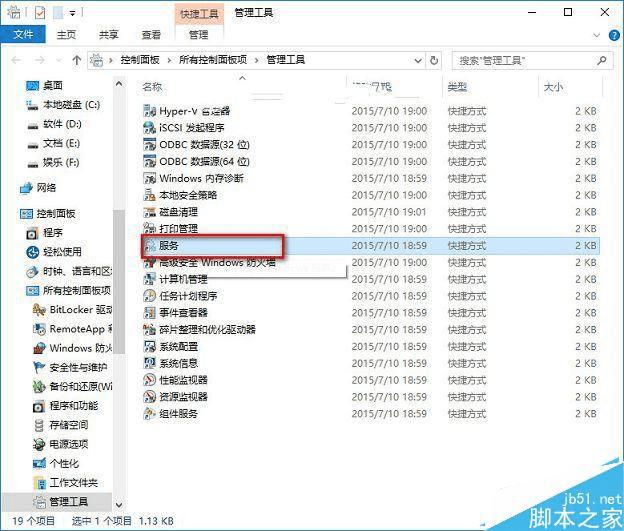The image size is (624, 531).
Task: Select the 高级安全 Windows 防火墙 entry
Action: pyautogui.click(x=217, y=262)
